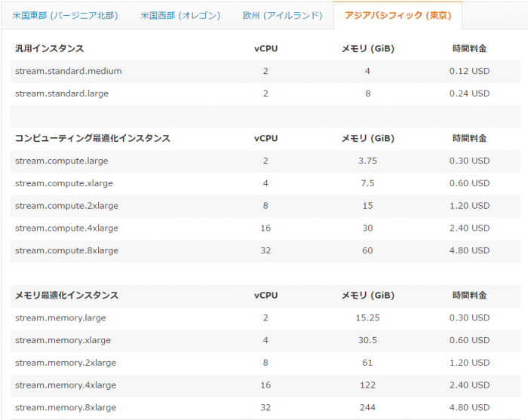This screenshot has width=528, height=420.
Task: Click the メモリ最適化インスタンス heading
Action: point(66,296)
